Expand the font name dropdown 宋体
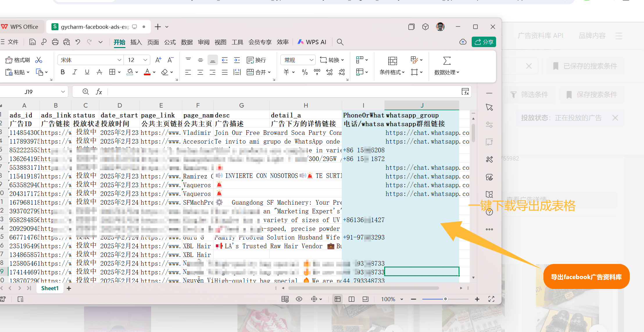644x332 pixels. click(119, 60)
